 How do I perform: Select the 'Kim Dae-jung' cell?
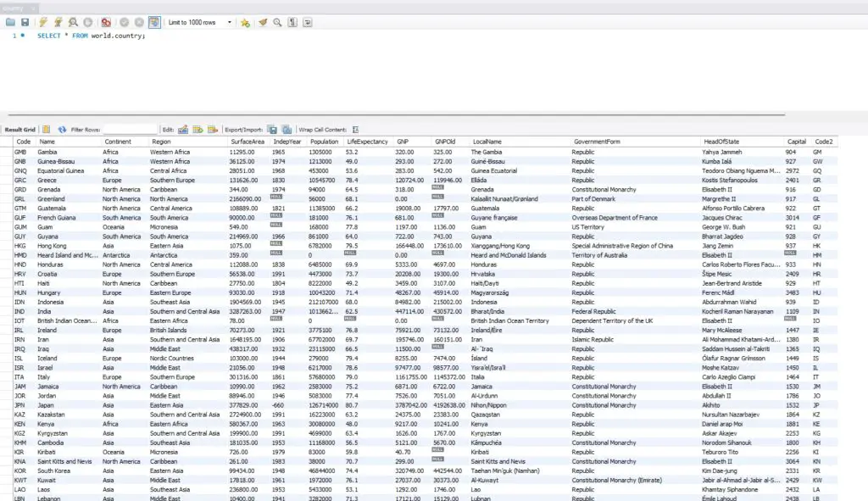click(720, 470)
